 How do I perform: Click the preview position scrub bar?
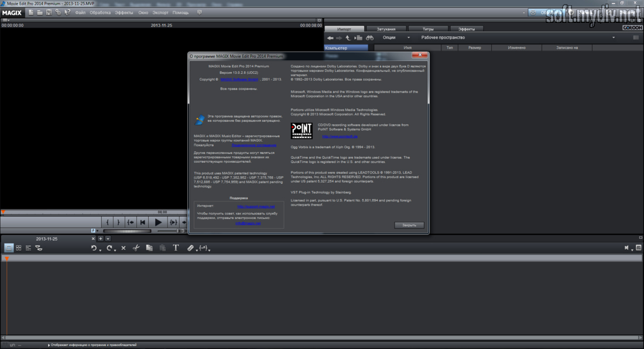point(94,213)
